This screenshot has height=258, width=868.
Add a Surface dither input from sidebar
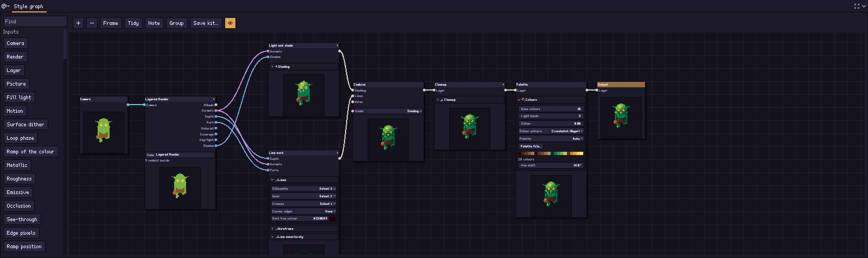[x=25, y=124]
